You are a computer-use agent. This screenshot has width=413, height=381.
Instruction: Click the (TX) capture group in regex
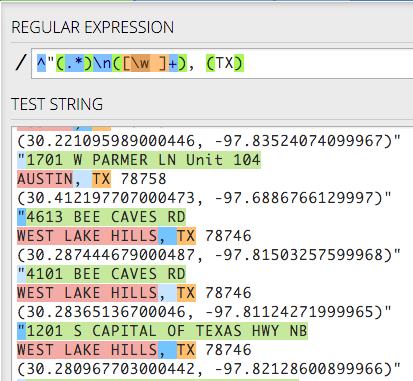click(225, 63)
